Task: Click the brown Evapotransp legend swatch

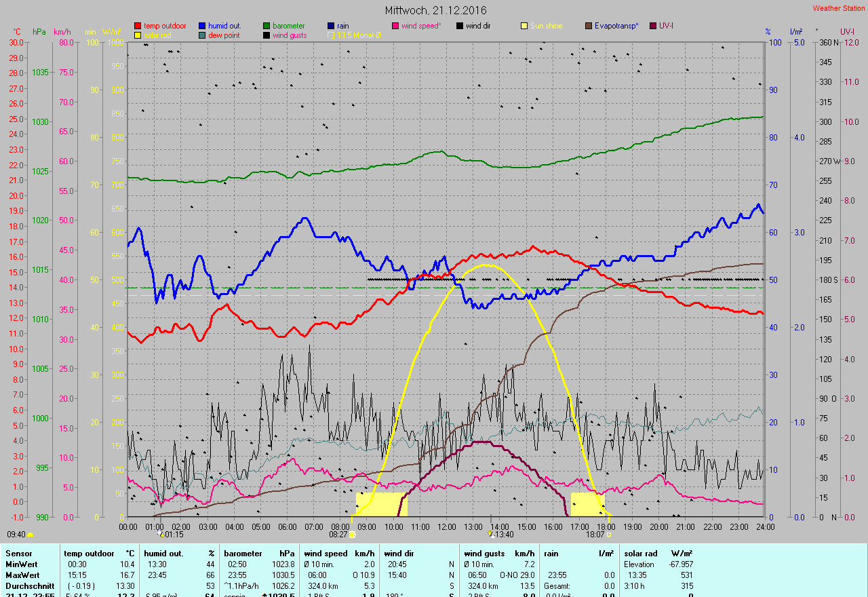Action: [589, 26]
